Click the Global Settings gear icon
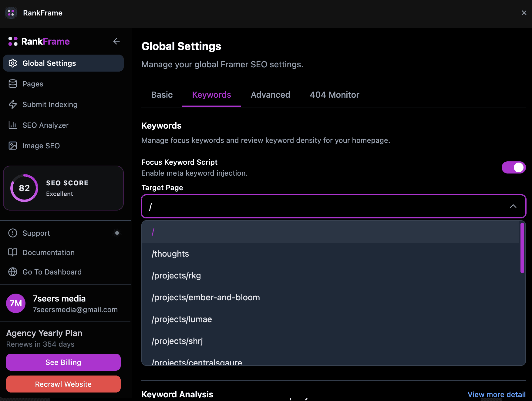Image resolution: width=532 pixels, height=401 pixels. point(13,63)
